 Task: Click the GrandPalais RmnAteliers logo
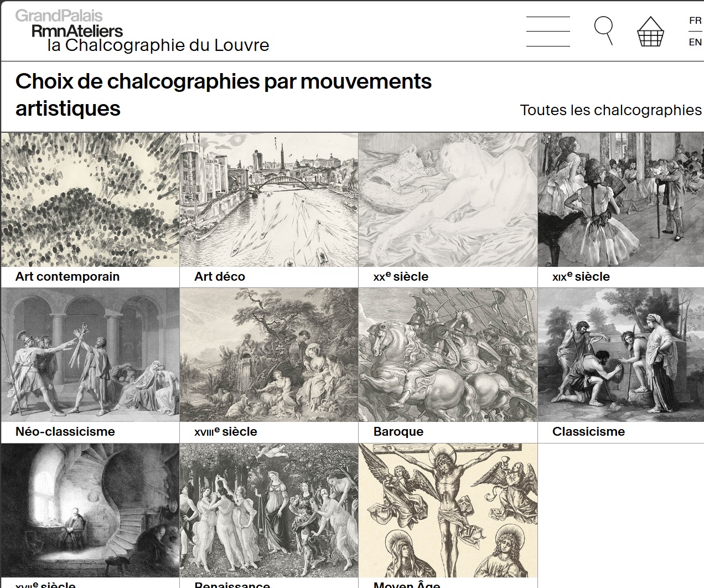69,23
